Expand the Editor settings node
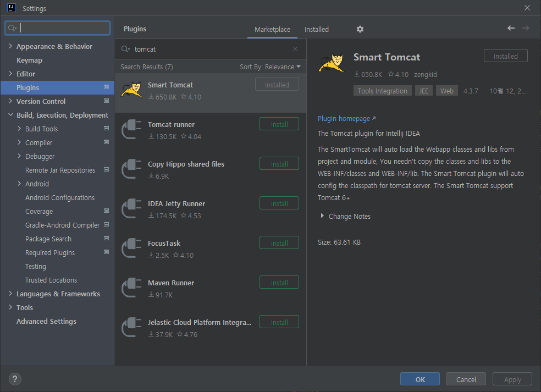 (10, 74)
